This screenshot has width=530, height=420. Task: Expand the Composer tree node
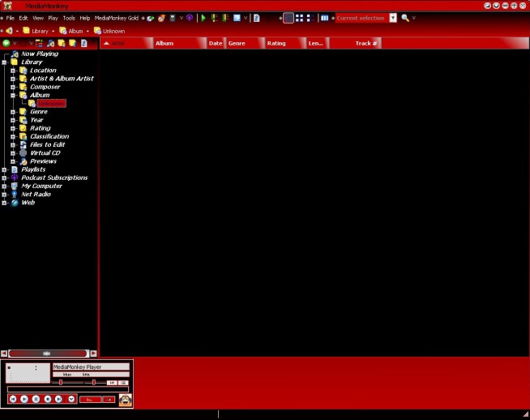tap(13, 87)
